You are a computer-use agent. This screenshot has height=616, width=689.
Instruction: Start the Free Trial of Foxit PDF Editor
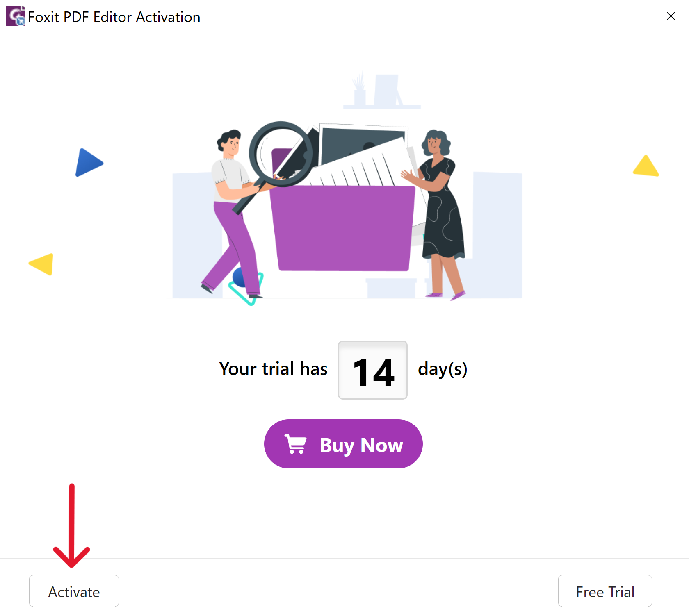(x=605, y=591)
